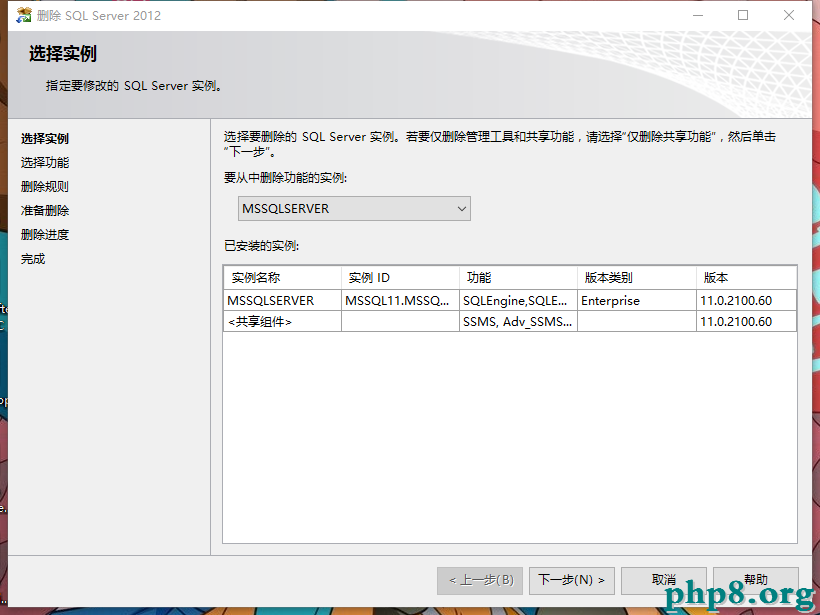Select the <共享组件> table row

(510, 322)
